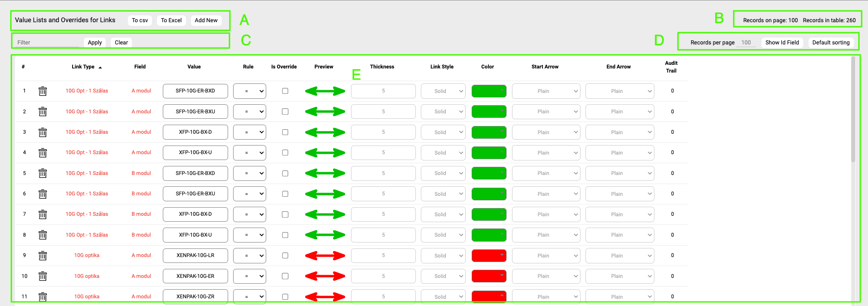Click the Link Type sort arrow
Screen dimensions: 868x306
tap(100, 67)
